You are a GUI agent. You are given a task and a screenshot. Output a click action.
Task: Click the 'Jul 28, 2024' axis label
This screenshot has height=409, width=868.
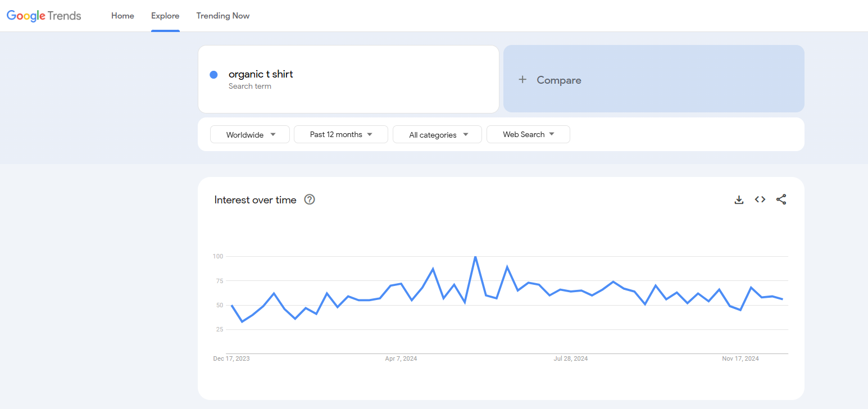tap(571, 358)
